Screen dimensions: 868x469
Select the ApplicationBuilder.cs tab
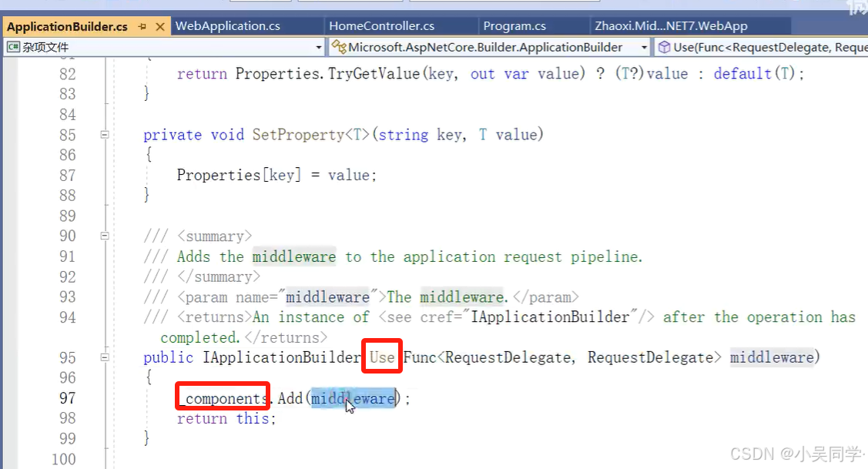pos(67,27)
